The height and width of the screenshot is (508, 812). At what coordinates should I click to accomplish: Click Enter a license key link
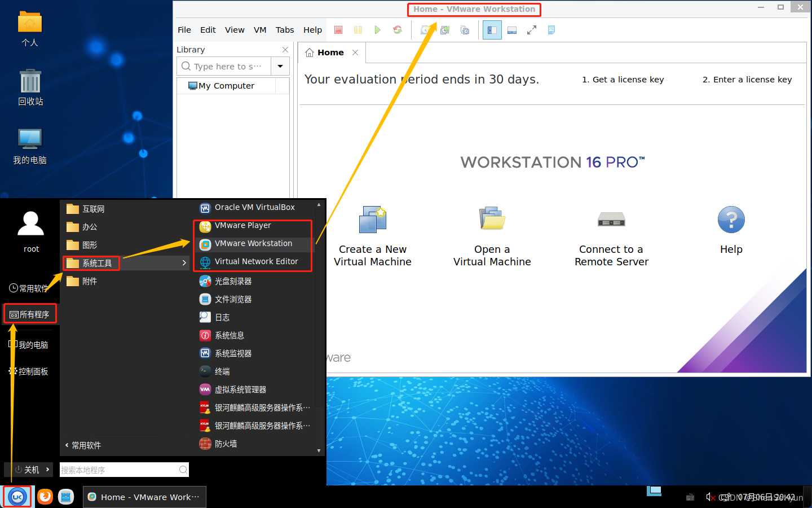coord(747,80)
